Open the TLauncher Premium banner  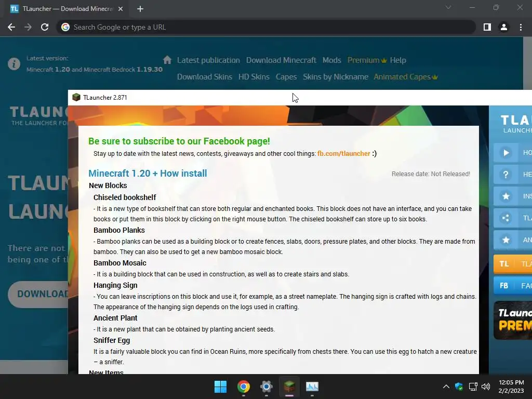pyautogui.click(x=513, y=320)
